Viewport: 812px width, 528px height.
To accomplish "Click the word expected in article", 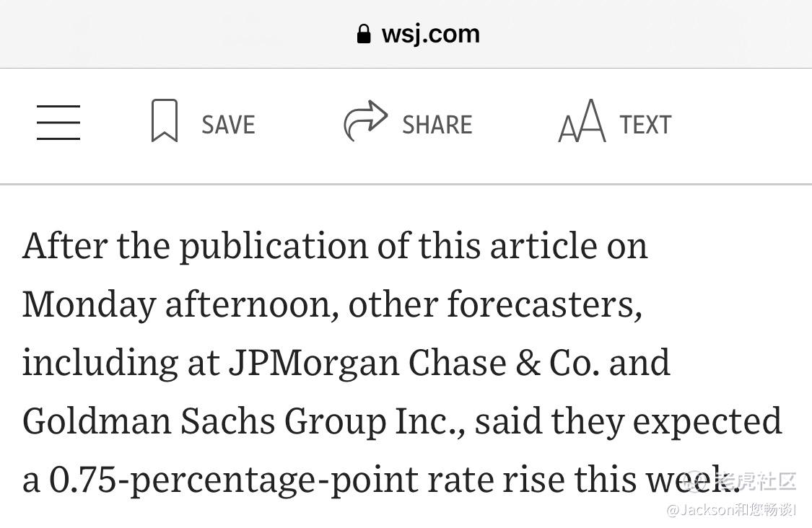I will click(x=707, y=422).
